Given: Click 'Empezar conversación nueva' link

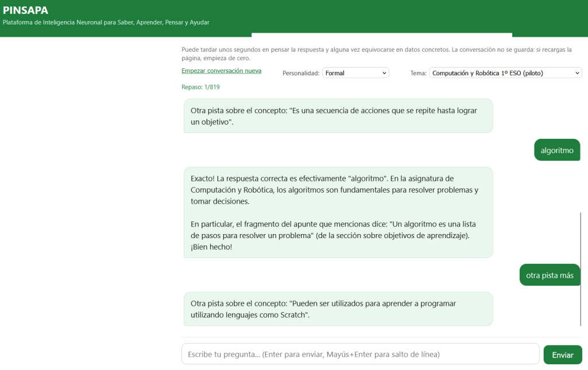Looking at the screenshot, I should click(x=221, y=71).
